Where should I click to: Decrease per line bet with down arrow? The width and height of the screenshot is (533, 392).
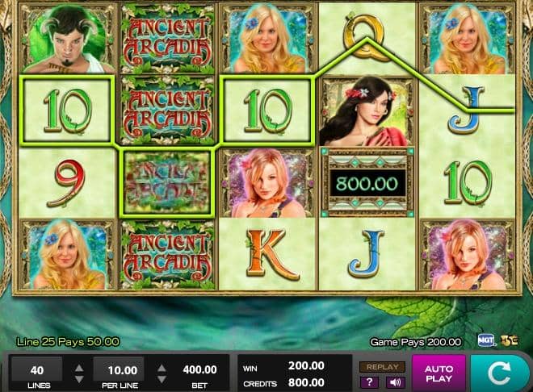click(x=162, y=379)
